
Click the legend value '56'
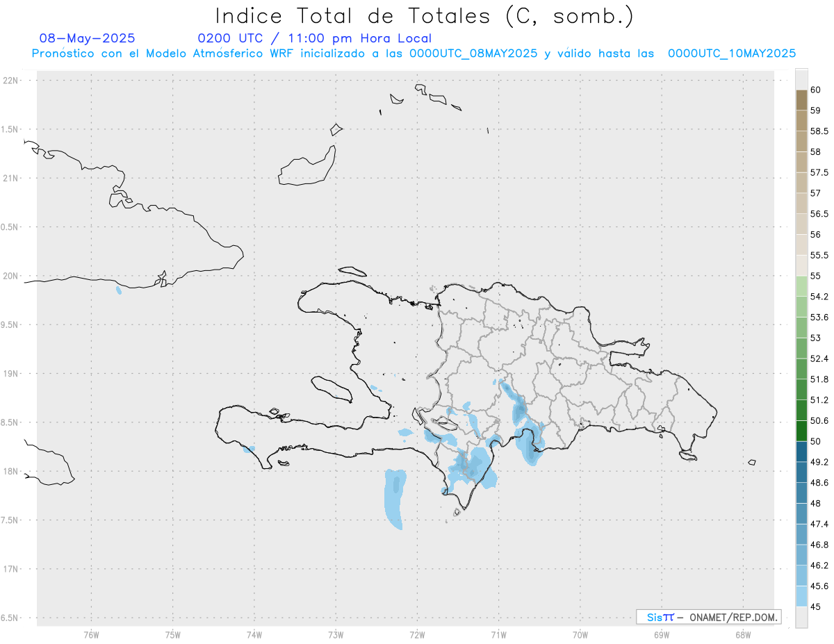tap(815, 235)
